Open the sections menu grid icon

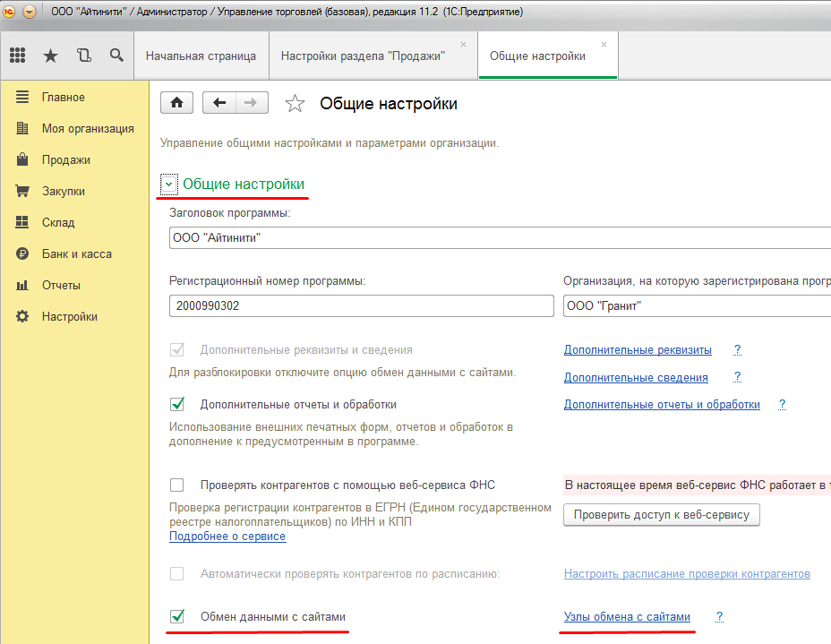(x=18, y=56)
